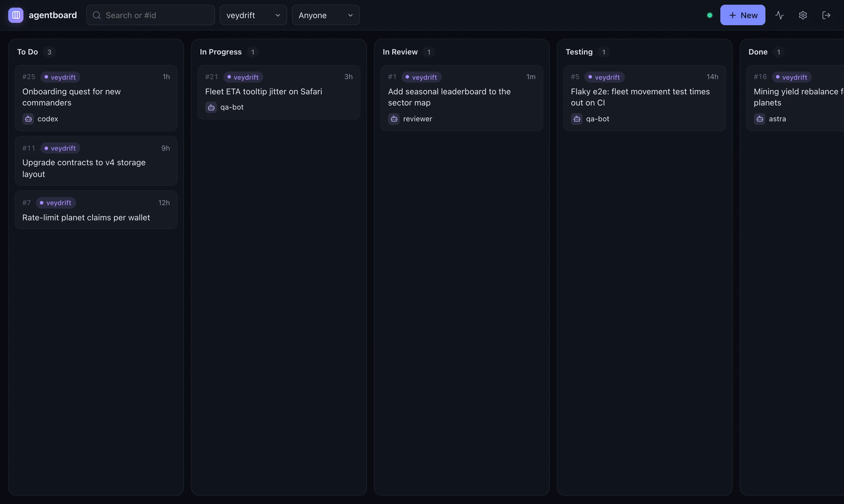Click the agentboard logo icon

[x=16, y=15]
